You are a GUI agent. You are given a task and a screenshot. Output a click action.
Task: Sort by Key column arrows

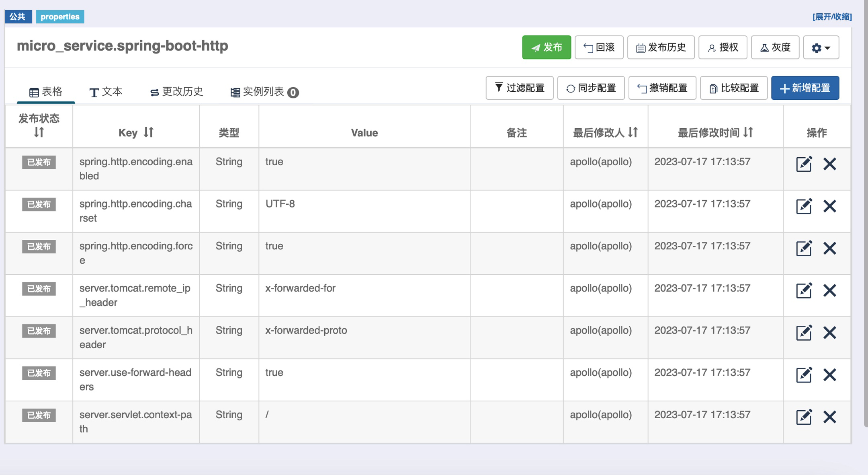pos(149,132)
